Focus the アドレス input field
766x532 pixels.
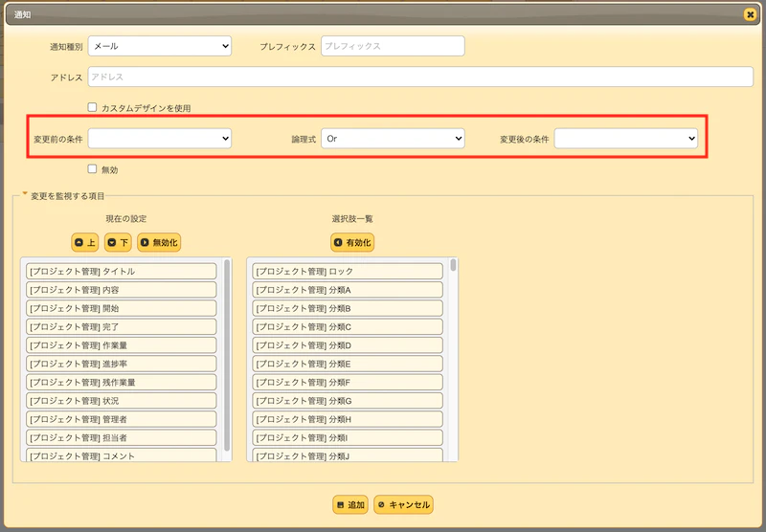coord(420,77)
